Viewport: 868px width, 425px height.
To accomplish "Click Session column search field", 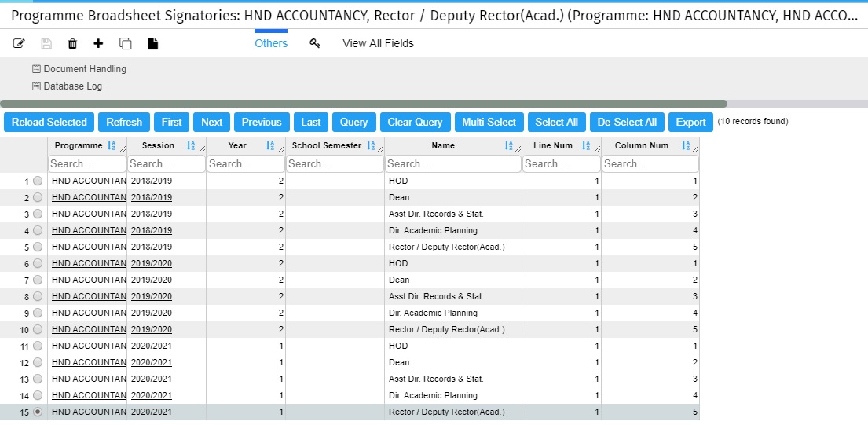I will coord(167,164).
